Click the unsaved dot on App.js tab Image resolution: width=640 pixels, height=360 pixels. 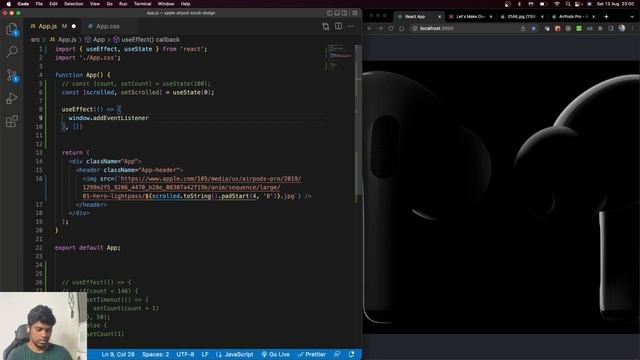(74, 26)
